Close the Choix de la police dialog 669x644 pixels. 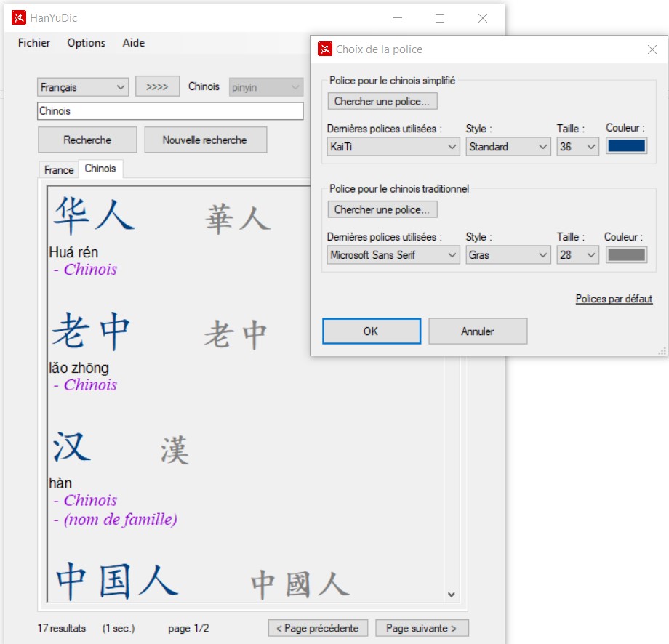652,49
